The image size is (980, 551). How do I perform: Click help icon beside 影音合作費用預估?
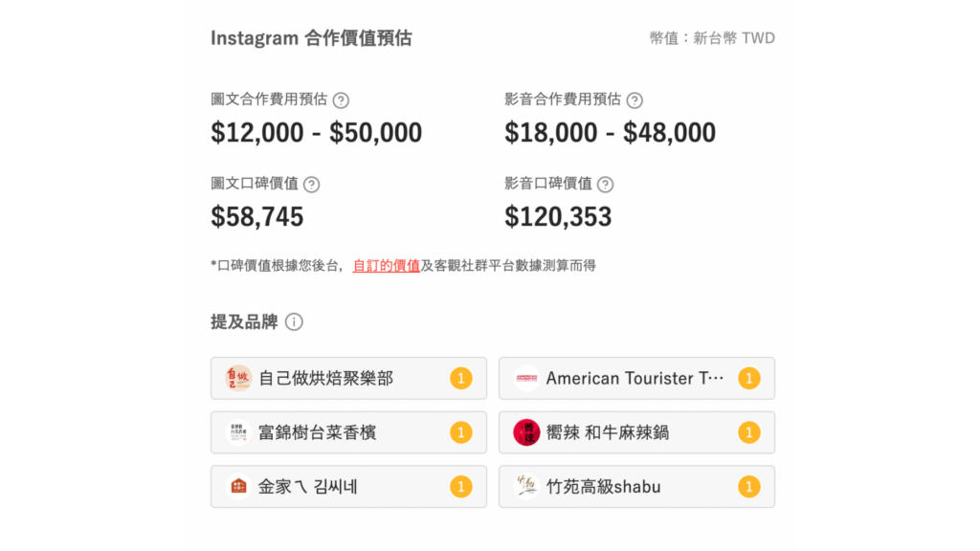(635, 99)
